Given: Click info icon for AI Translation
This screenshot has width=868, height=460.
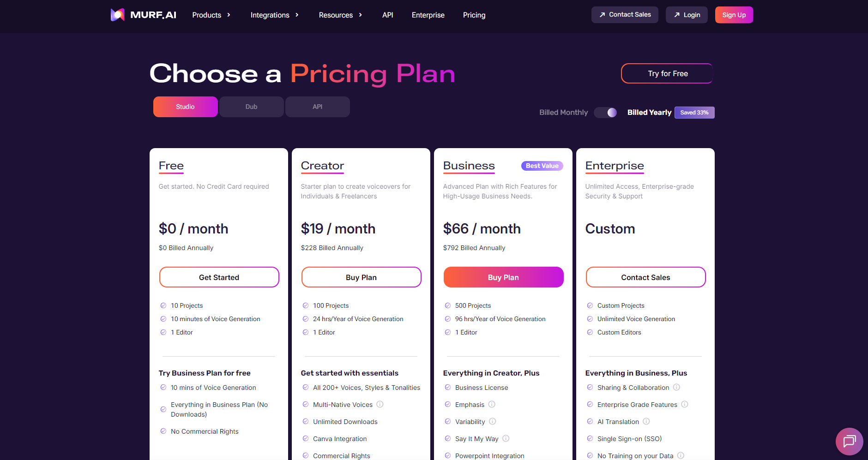Looking at the screenshot, I should click(x=646, y=421).
